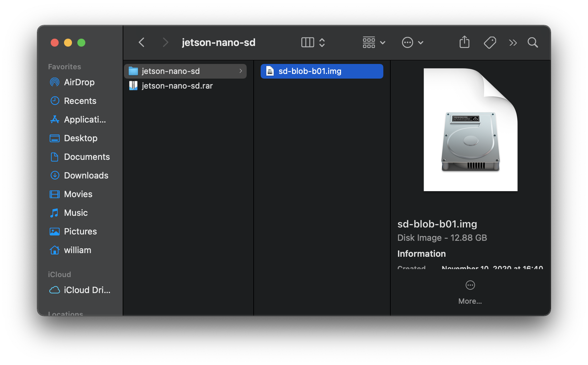
Task: Select the sd-blob-b01.img file
Action: 310,71
